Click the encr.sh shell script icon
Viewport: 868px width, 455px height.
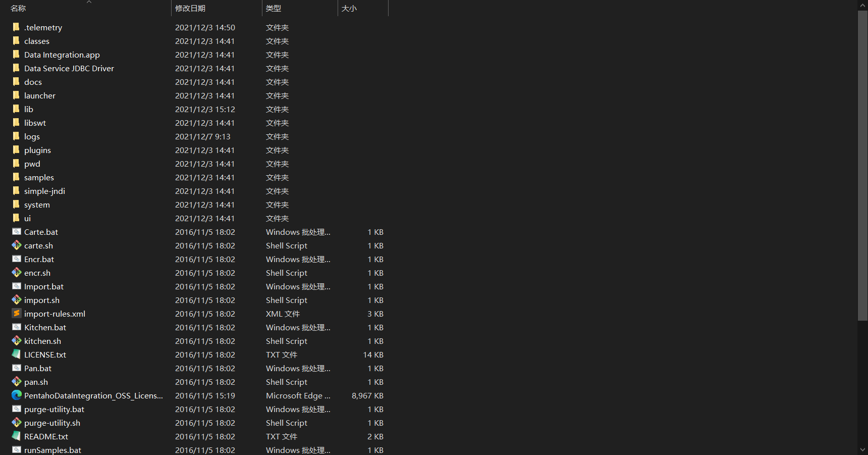[x=17, y=272]
